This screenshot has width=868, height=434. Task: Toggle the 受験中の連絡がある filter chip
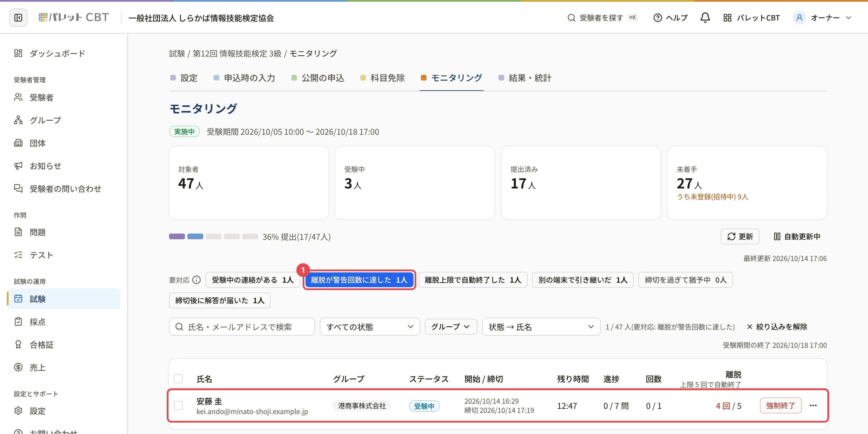pos(253,280)
